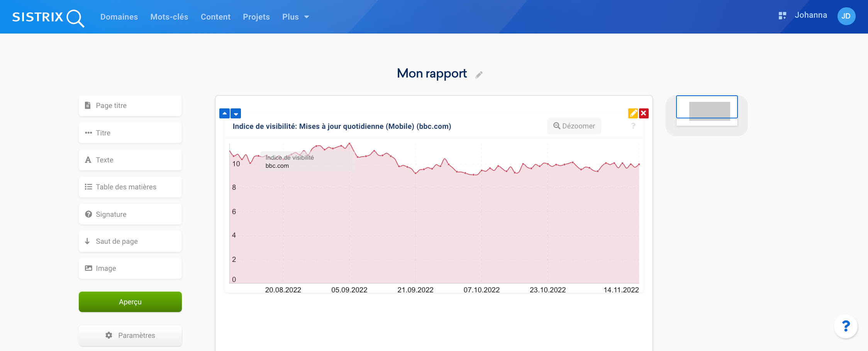Click the Dézoomer button
The image size is (868, 351).
574,126
